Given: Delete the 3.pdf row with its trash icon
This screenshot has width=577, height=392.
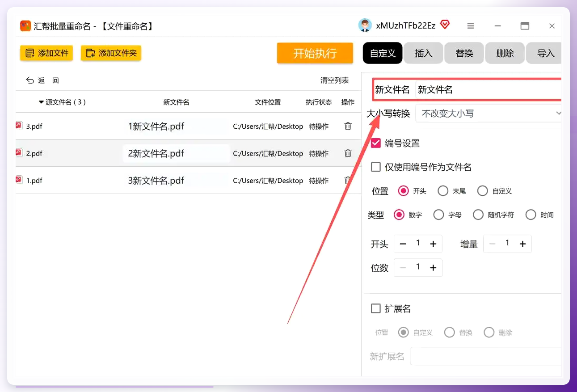Looking at the screenshot, I should pyautogui.click(x=348, y=126).
